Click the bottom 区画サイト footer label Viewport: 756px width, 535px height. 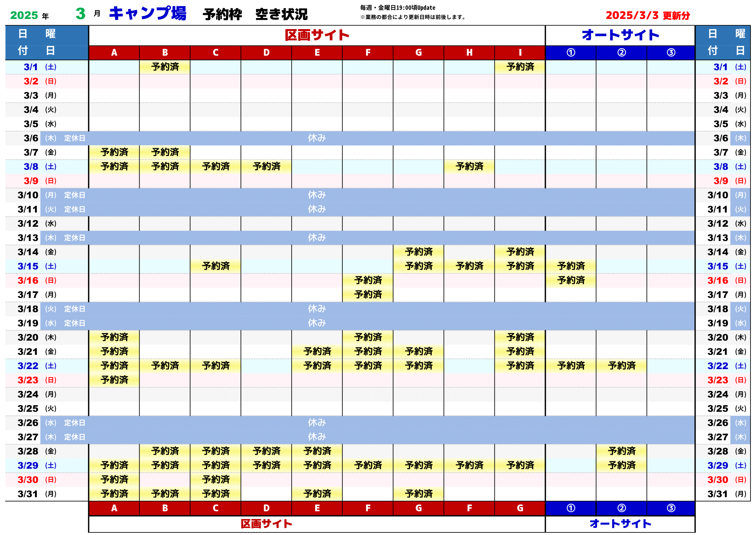266,524
